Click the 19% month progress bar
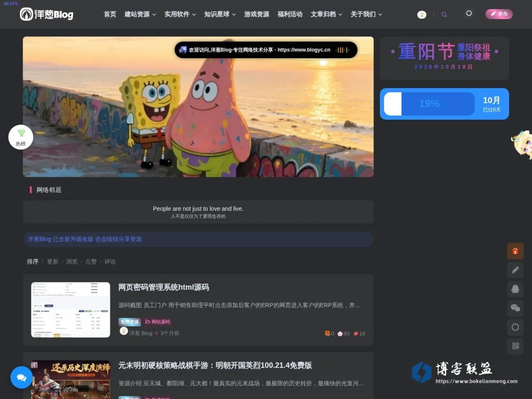Screen dimensions: 532x399 tap(429, 104)
